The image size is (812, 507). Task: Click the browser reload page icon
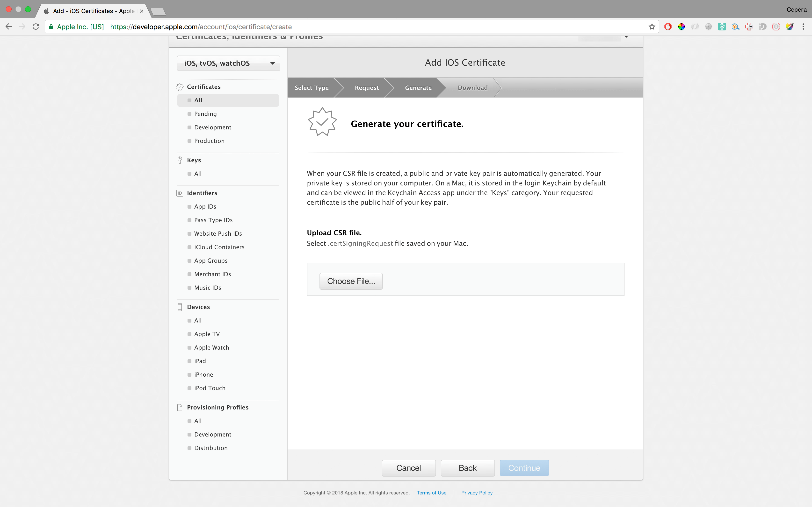pos(36,27)
